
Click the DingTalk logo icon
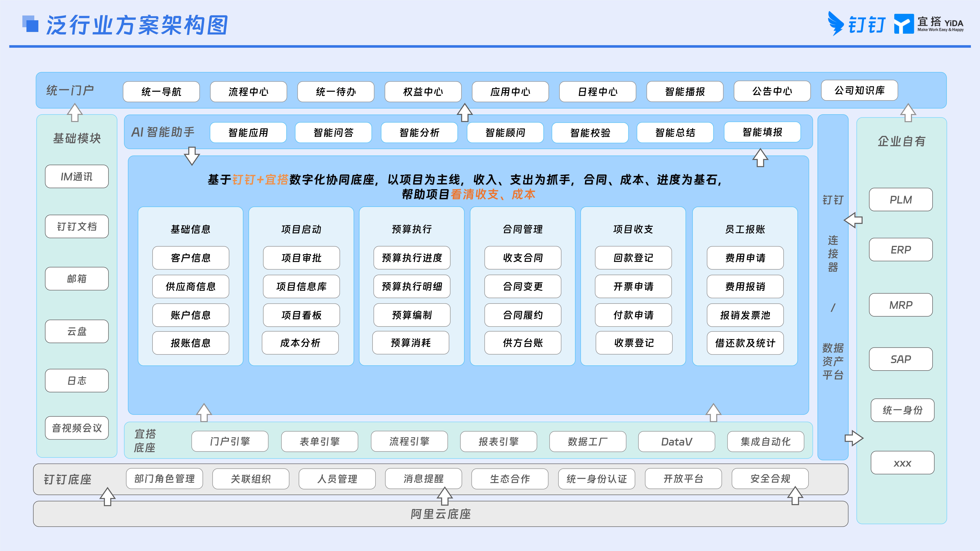(836, 24)
